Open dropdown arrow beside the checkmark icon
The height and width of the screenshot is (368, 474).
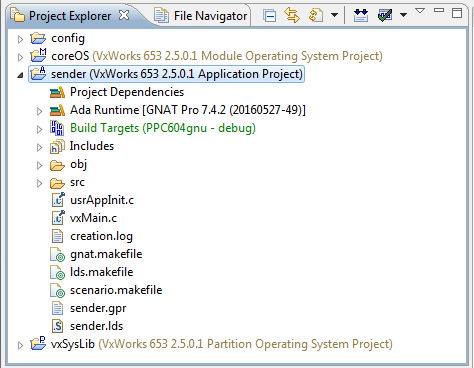[403, 15]
